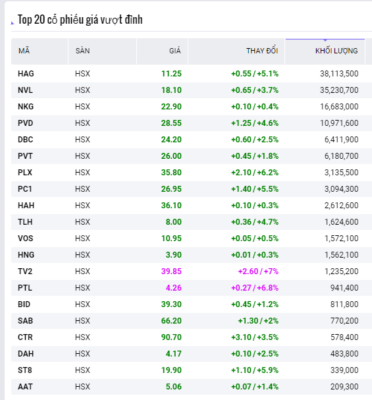This screenshot has height=400, width=372.
Task: Open ST8 stock ticker
Action: (25, 370)
